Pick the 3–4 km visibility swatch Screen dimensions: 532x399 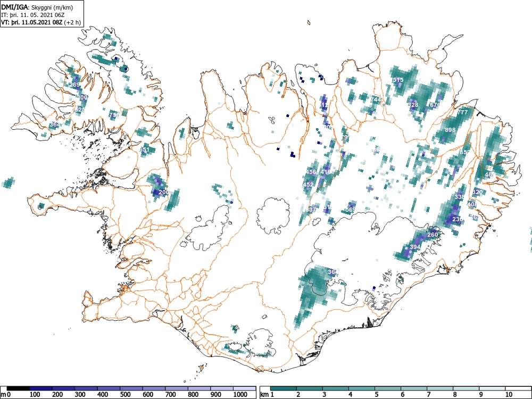336,388
